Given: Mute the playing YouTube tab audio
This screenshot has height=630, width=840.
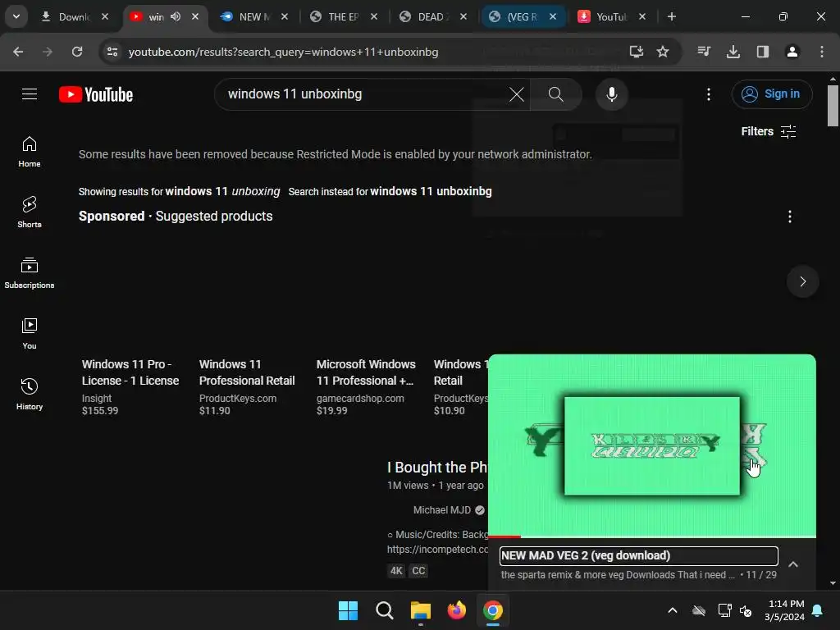Looking at the screenshot, I should click(x=176, y=16).
